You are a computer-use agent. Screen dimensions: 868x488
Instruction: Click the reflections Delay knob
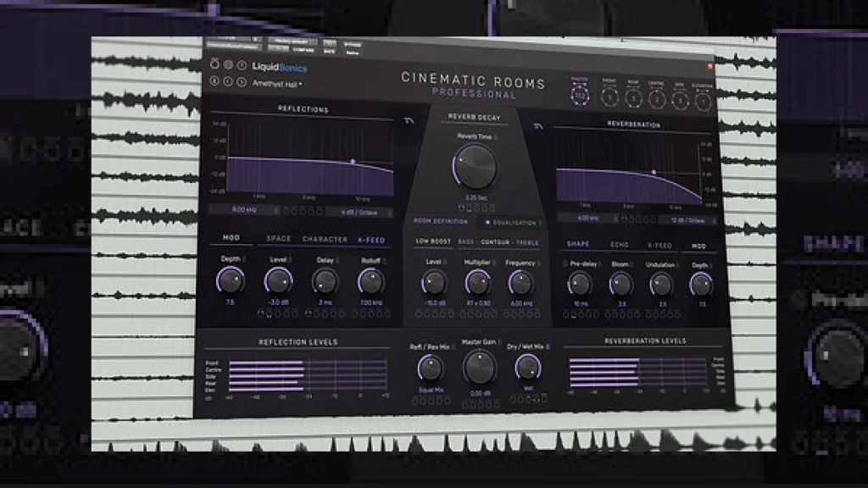pyautogui.click(x=325, y=281)
